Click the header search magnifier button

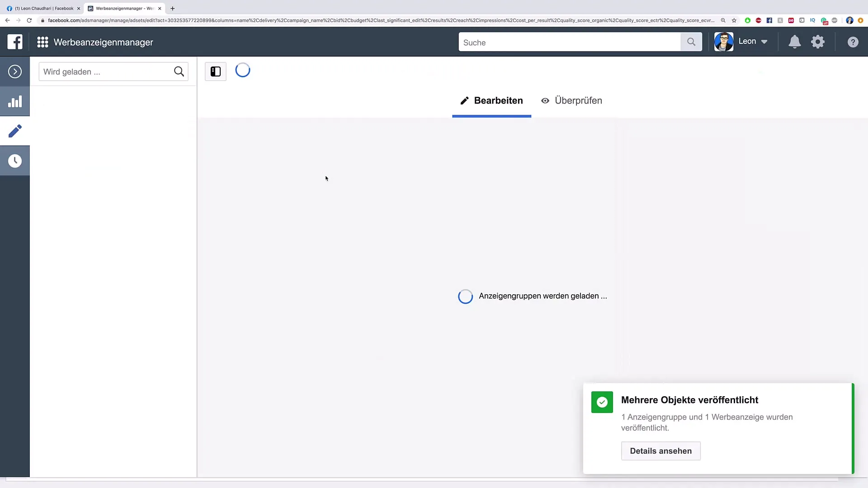click(x=691, y=42)
